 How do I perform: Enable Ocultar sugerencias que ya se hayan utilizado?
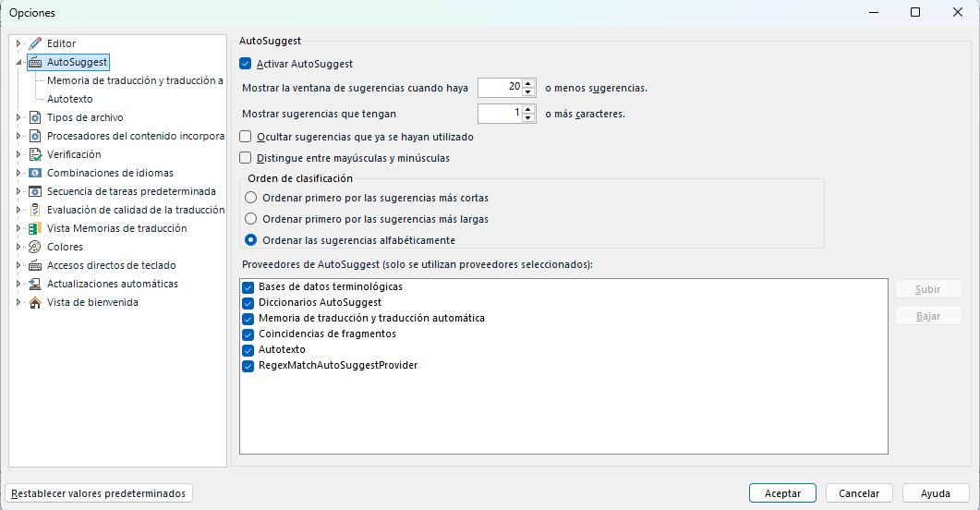[246, 137]
